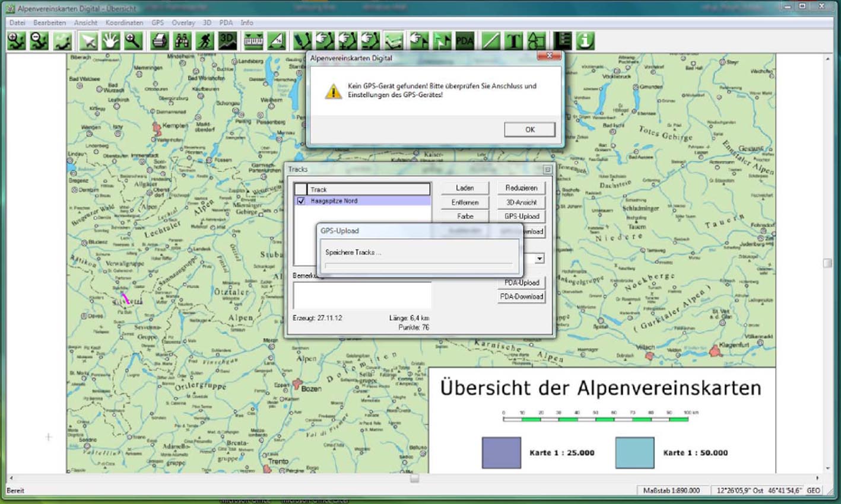Screen dimensions: 841x504
Task: Click the 3D-Ansicht button
Action: pos(521,202)
